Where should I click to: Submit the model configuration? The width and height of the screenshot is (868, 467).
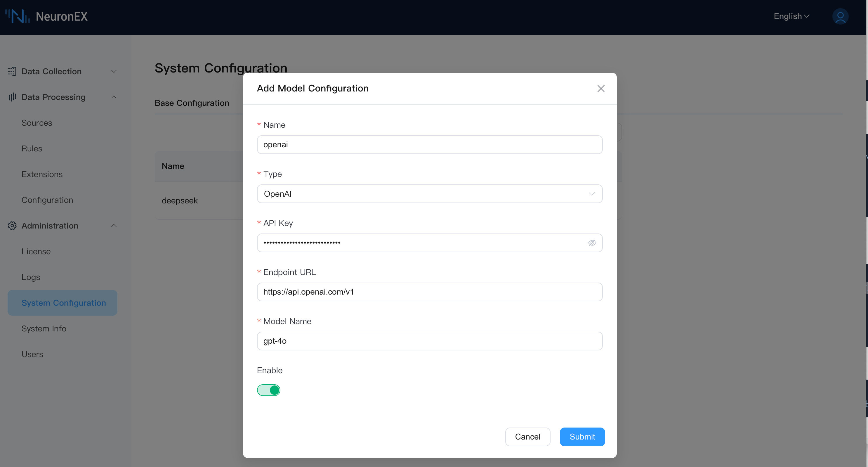(x=582, y=437)
